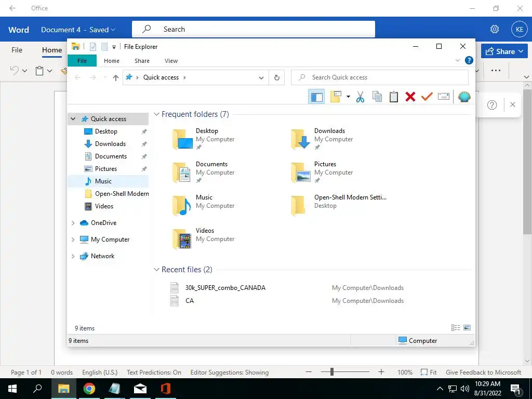
Task: Click the orange checkmark Properties icon
Action: pos(427,97)
